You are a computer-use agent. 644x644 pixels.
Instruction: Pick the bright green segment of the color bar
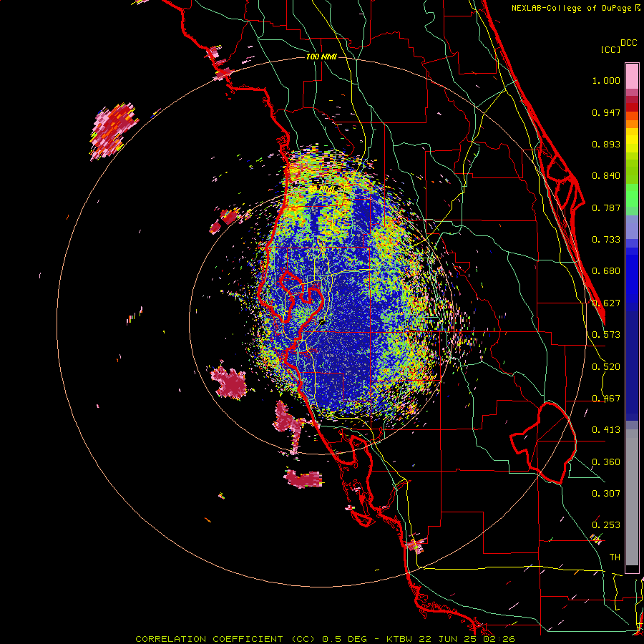pyautogui.click(x=632, y=195)
